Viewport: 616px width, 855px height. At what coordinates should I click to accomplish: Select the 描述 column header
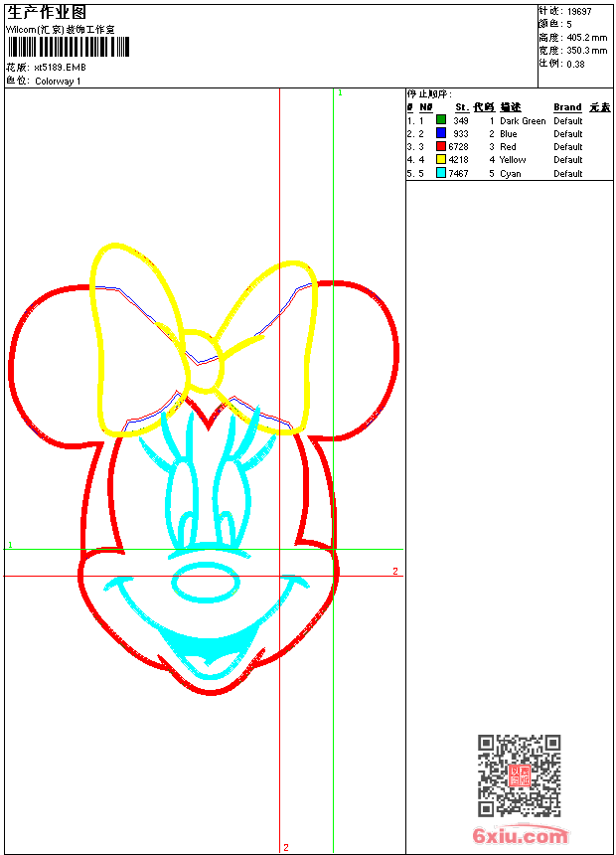(x=510, y=107)
